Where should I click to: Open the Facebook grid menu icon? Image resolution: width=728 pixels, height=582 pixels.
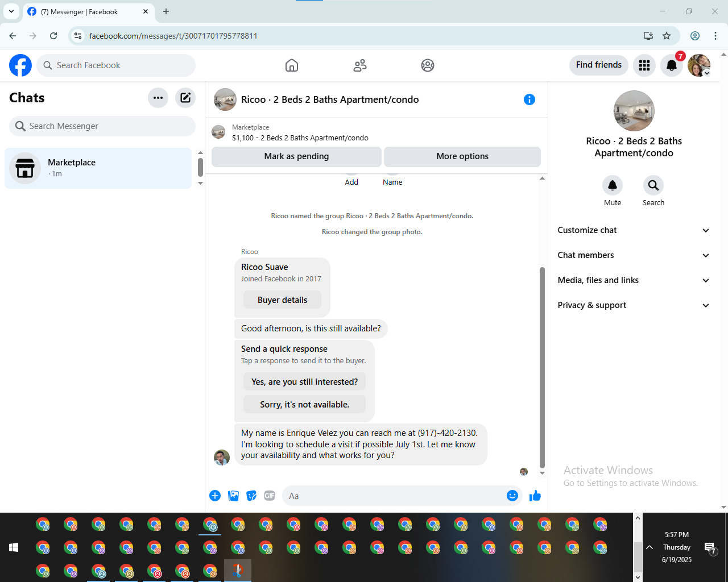644,65
